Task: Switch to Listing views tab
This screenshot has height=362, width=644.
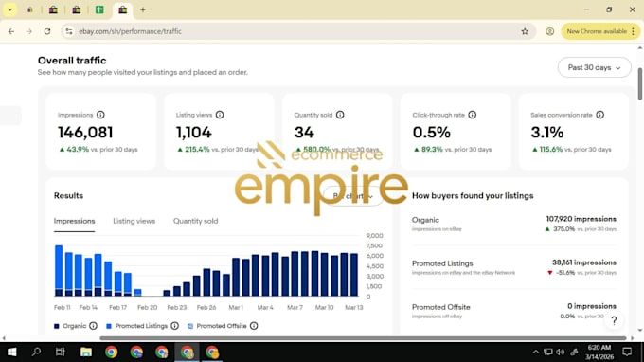Action: click(x=134, y=221)
